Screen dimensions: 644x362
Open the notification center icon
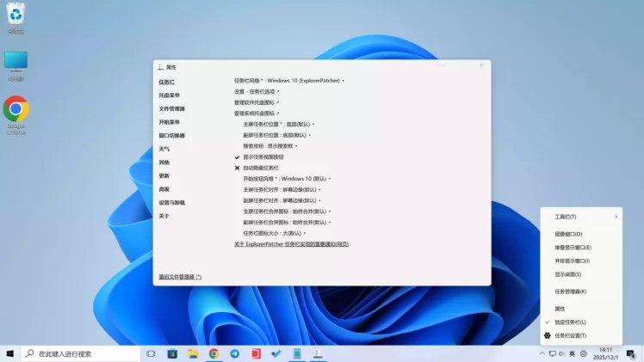[633, 353]
